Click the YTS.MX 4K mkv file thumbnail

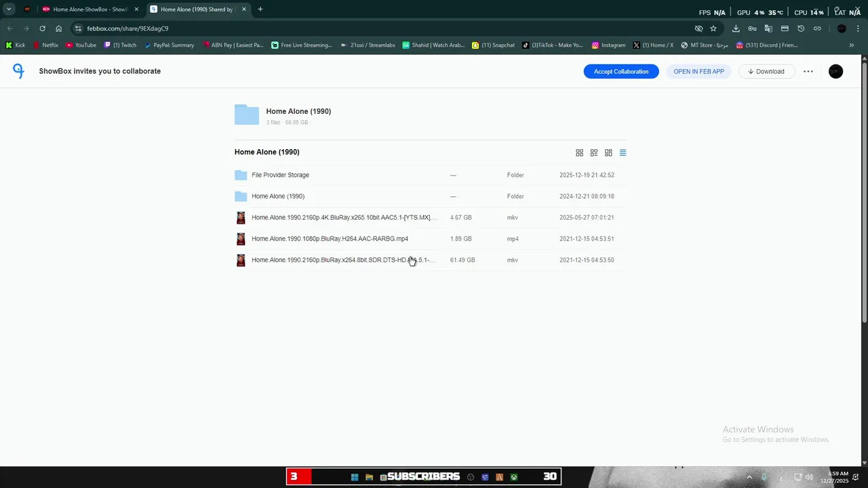point(241,218)
